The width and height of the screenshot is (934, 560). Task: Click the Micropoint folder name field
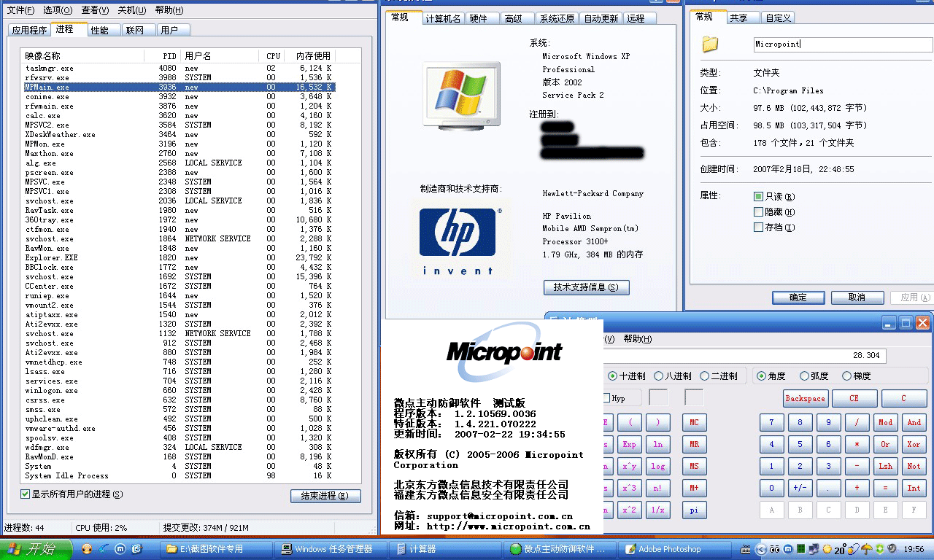point(843,44)
